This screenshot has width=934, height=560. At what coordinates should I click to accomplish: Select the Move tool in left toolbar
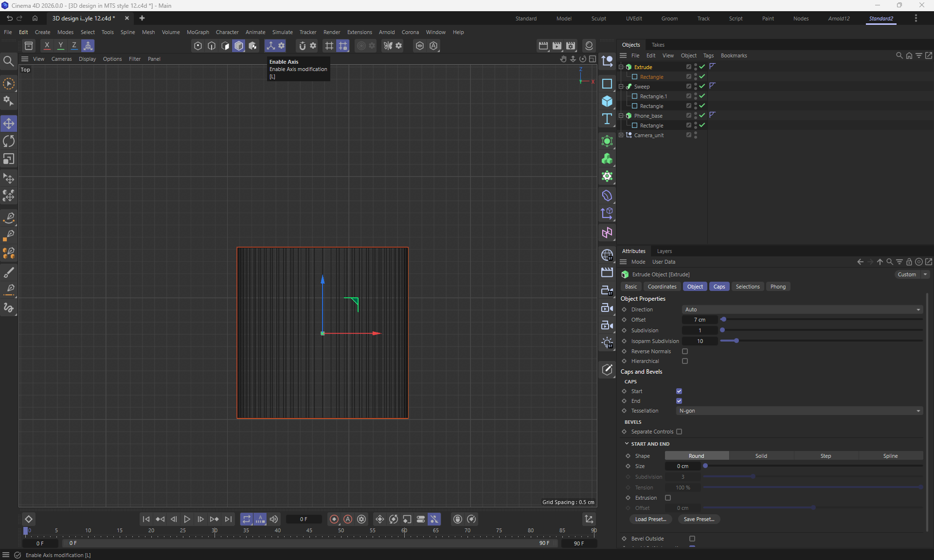click(x=9, y=124)
